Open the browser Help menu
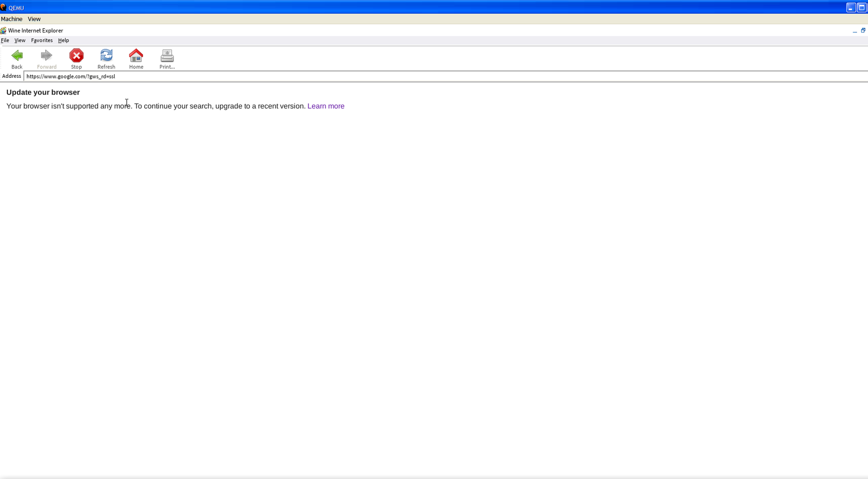Screen dimensions: 868x479 [63, 40]
